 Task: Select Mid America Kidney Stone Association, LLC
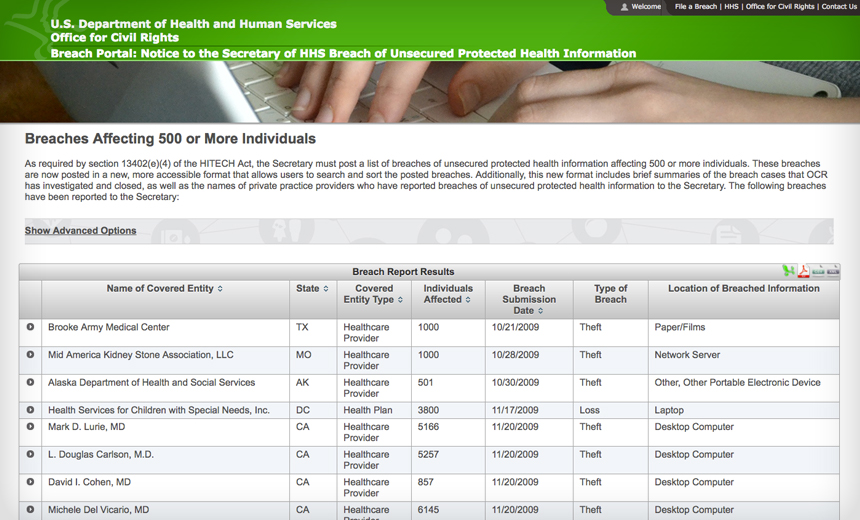click(x=140, y=354)
